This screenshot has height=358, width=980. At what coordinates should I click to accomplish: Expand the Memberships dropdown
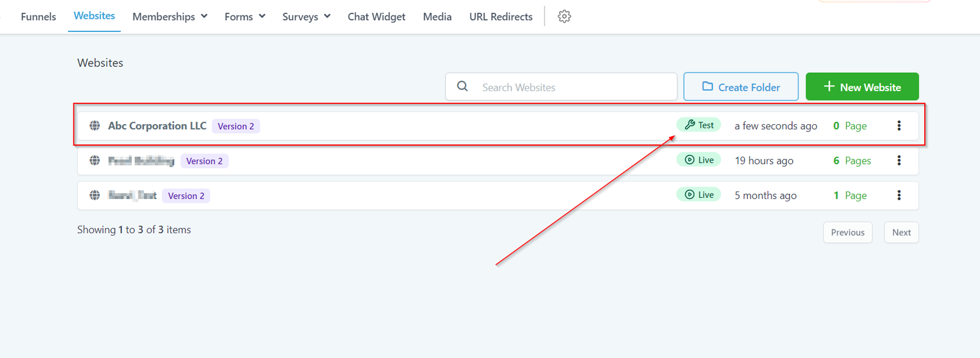[170, 17]
